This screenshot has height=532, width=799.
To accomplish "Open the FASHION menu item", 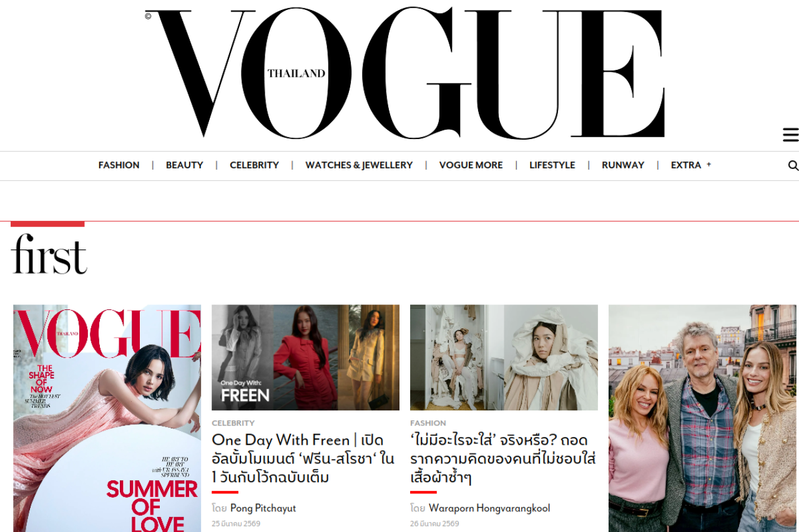I will pos(119,165).
